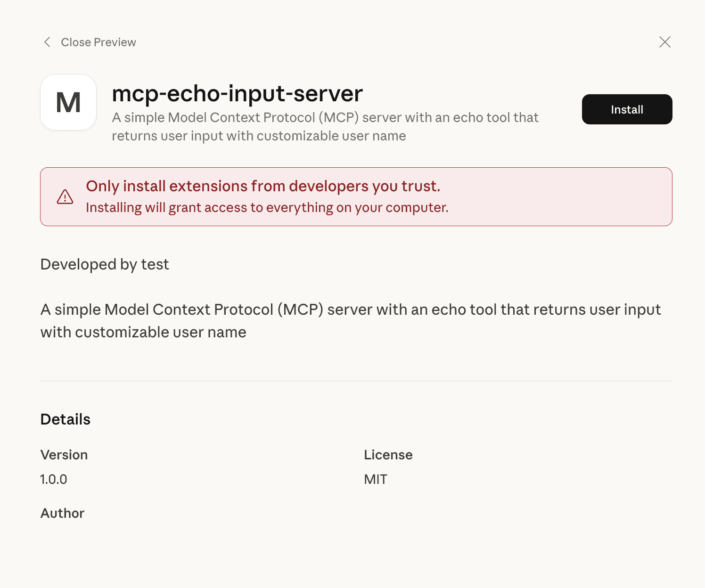
Task: Click inside the warning banner area
Action: [x=355, y=196]
